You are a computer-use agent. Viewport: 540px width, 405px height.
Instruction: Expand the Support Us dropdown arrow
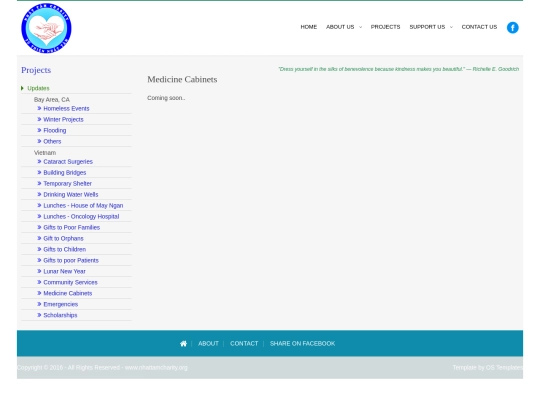[451, 27]
